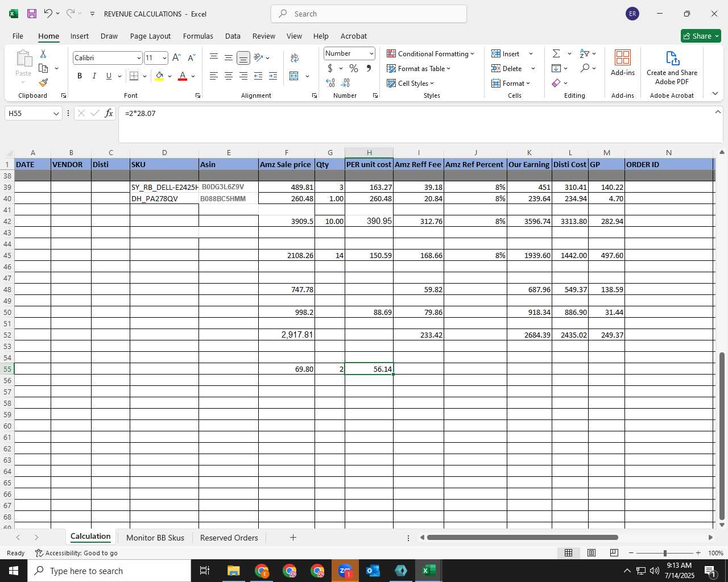The height and width of the screenshot is (582, 728).
Task: Expand the formula bar chevron
Action: pyautogui.click(x=718, y=112)
